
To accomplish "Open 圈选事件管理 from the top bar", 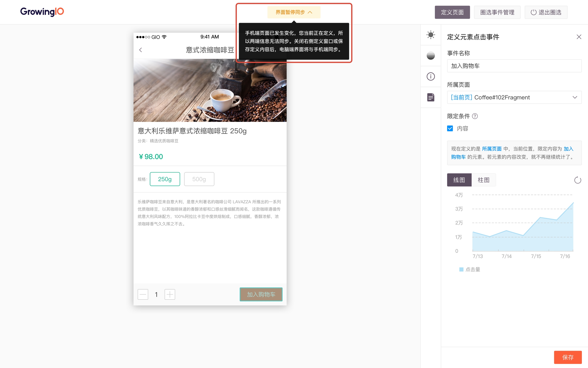I will (x=497, y=12).
